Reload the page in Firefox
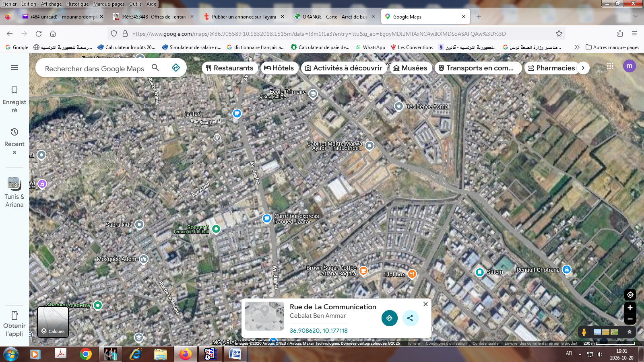Viewport: 644px width, 362px height. pyautogui.click(x=39, y=33)
